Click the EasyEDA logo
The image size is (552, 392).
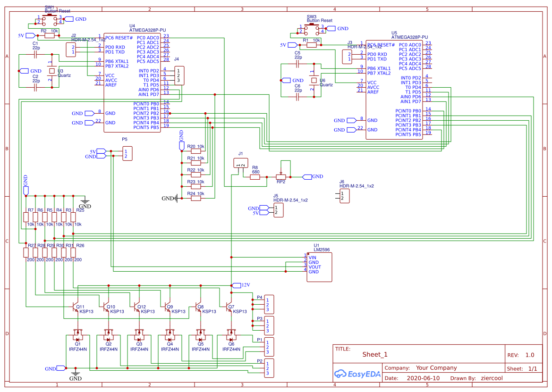(357, 374)
